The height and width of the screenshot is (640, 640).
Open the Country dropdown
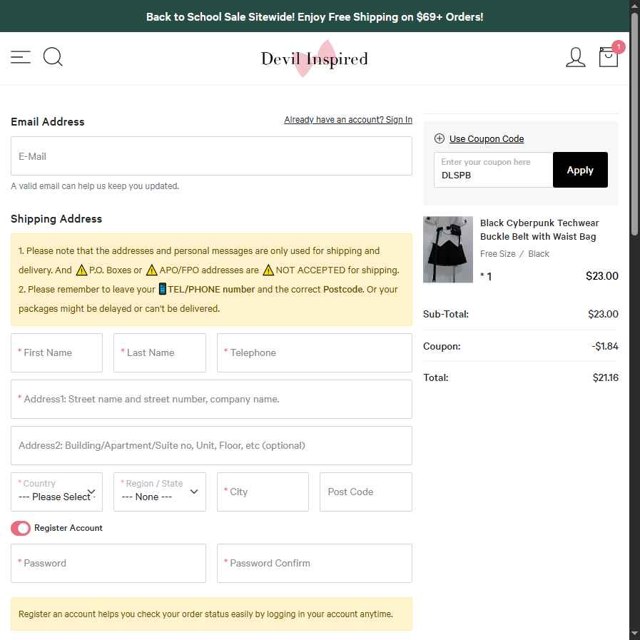57,492
